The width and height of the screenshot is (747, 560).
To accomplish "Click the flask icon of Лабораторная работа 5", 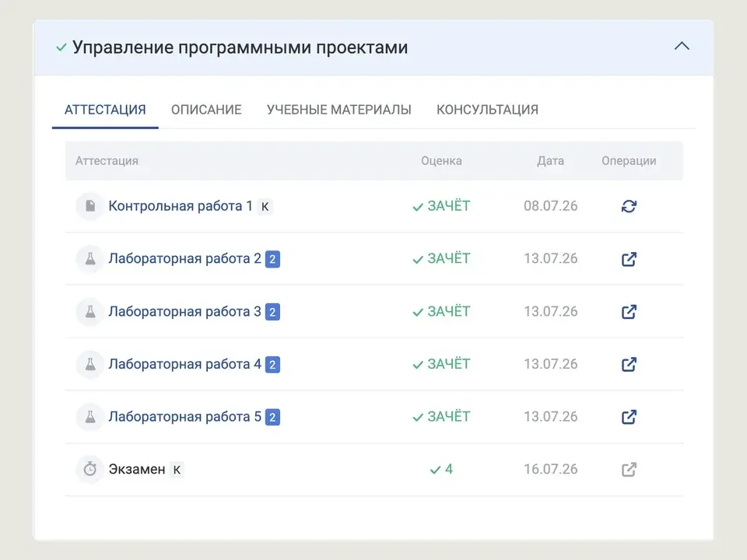I will pos(90,417).
